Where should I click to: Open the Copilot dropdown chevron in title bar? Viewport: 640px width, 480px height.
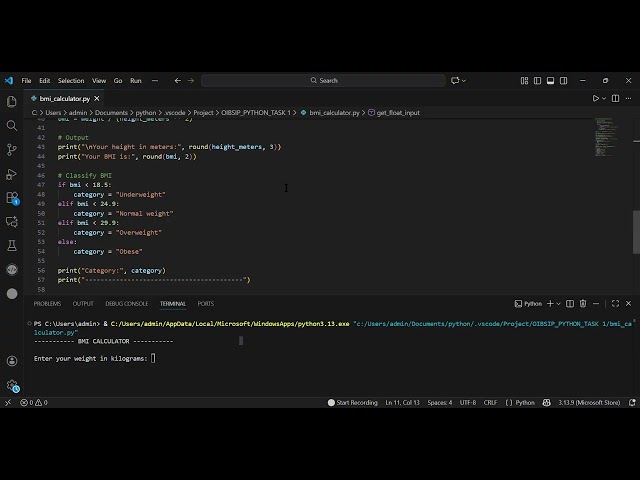tap(463, 80)
